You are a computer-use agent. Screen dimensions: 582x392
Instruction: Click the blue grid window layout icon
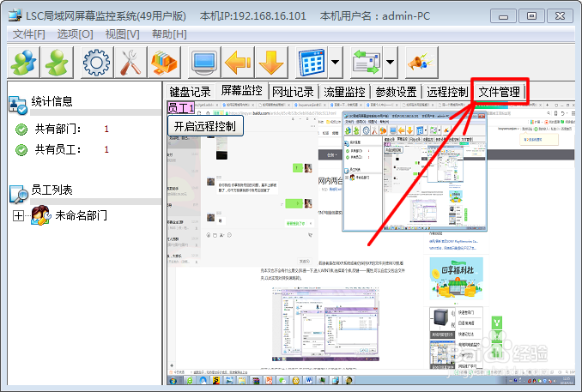[312, 62]
